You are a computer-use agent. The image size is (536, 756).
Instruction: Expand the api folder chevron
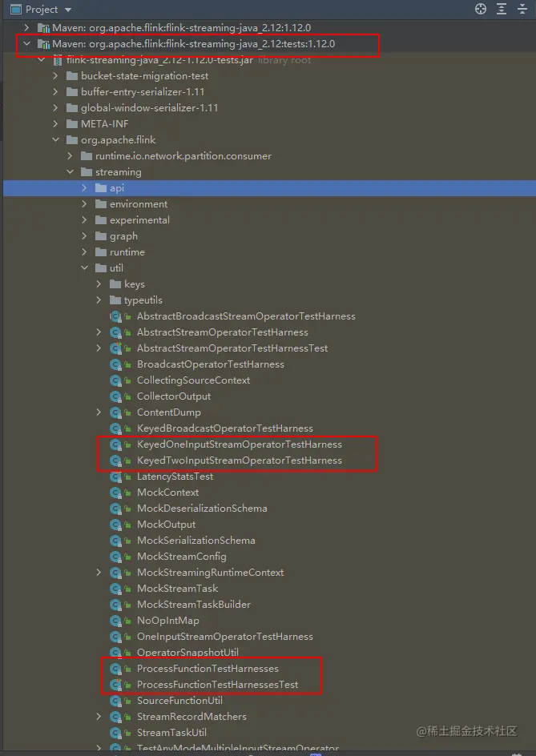[x=84, y=187]
